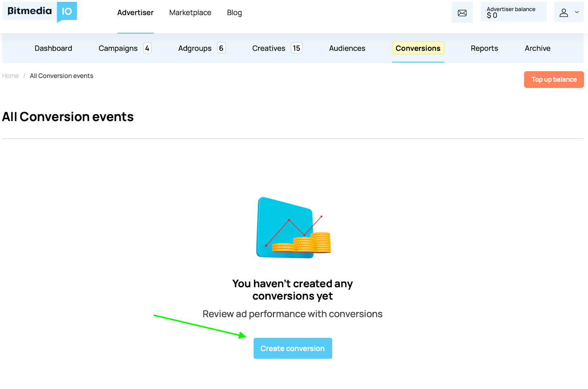Open the Advertiser menu
Image resolution: width=588 pixels, height=389 pixels.
pyautogui.click(x=135, y=12)
